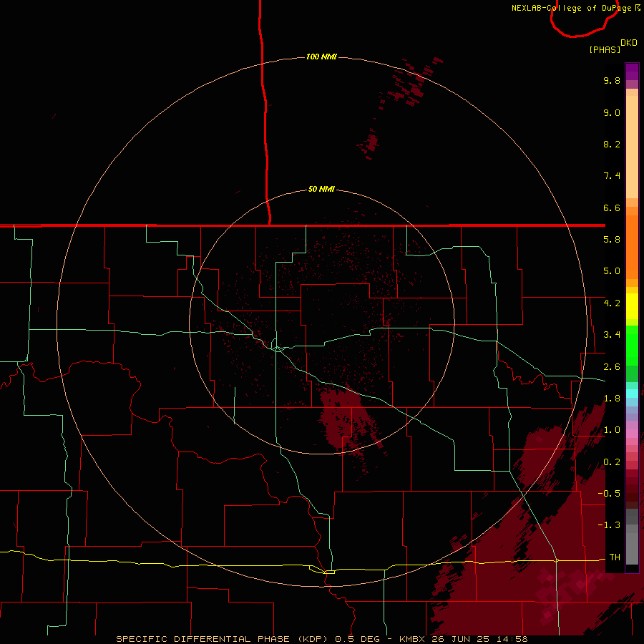The height and width of the screenshot is (644, 644).
Task: Click the orange segment of the color bar
Action: (x=632, y=248)
